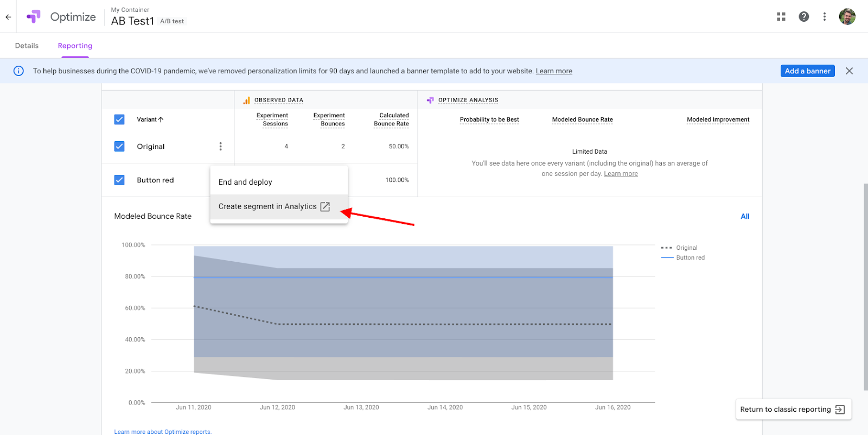Click the page vertical scrollbar

pos(865,287)
